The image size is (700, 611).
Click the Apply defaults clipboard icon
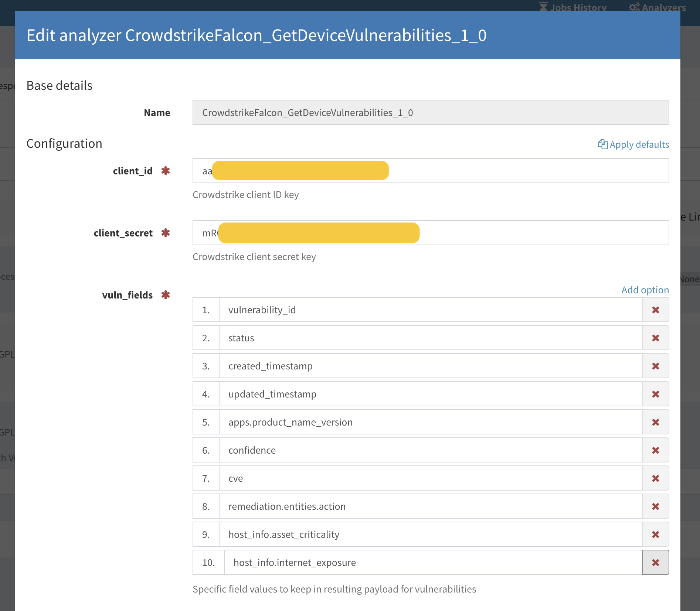click(x=602, y=144)
